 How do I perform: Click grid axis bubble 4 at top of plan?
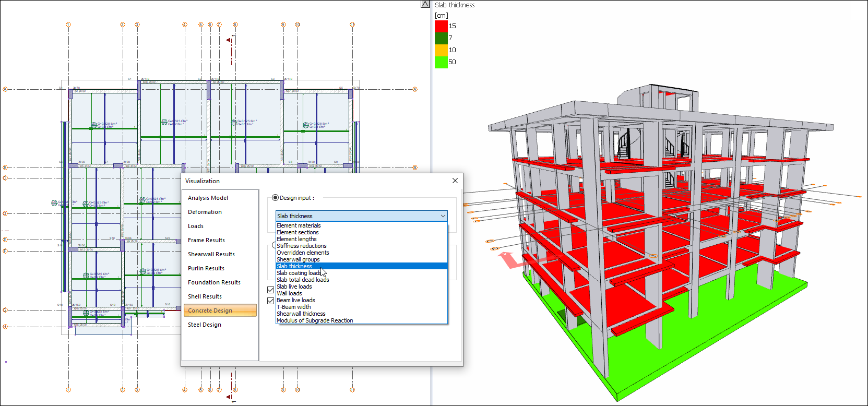(185, 25)
